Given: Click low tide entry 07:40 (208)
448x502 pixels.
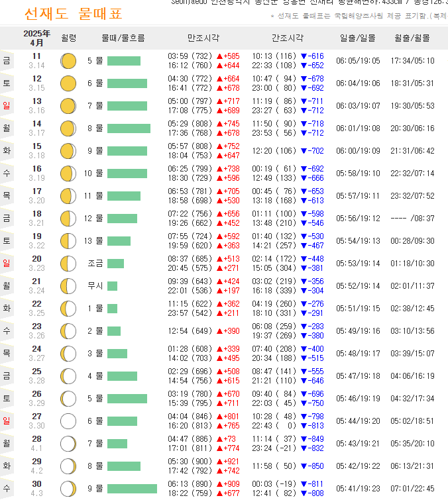Looking at the screenshot, I should click(274, 349).
